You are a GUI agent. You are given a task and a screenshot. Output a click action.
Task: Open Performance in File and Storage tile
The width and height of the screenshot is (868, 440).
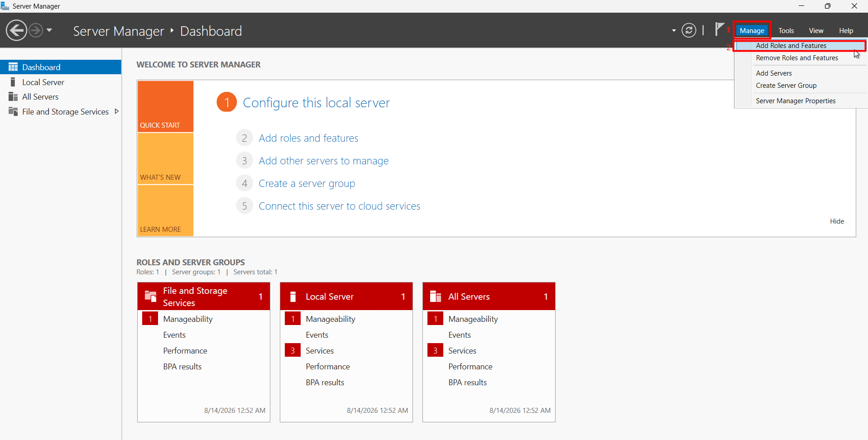pyautogui.click(x=185, y=351)
